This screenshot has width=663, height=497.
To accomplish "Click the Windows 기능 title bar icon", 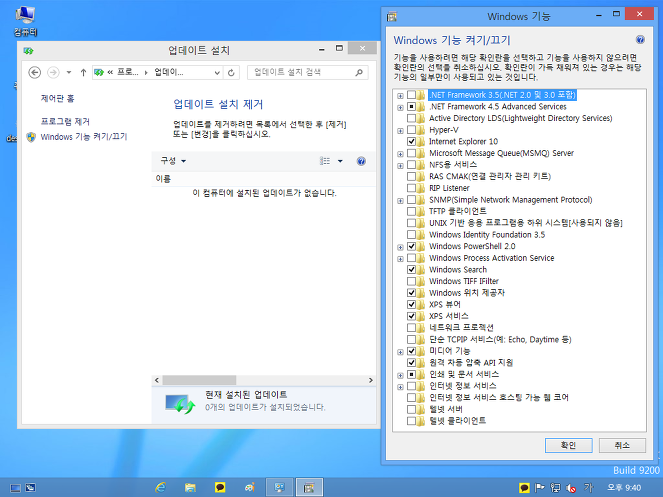I will coord(392,16).
